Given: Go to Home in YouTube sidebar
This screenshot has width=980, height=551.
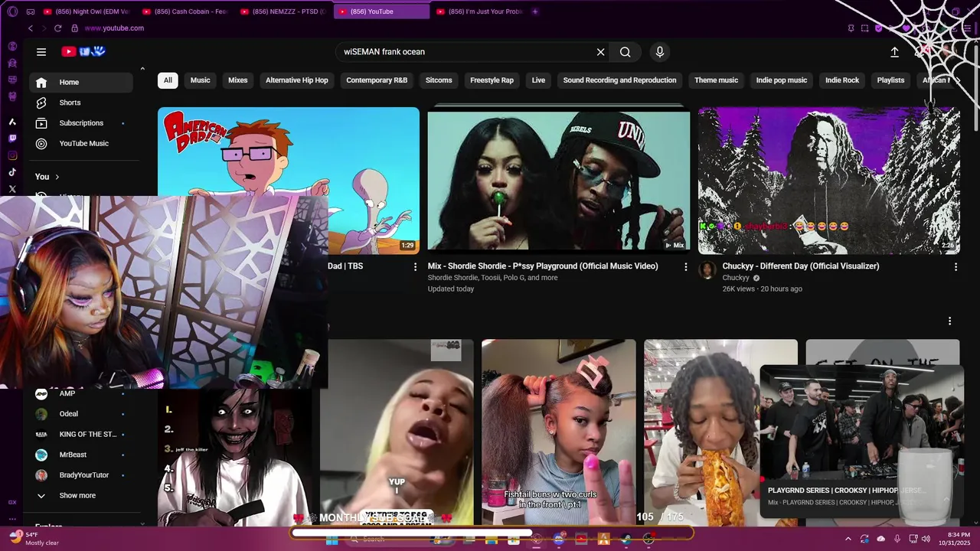Looking at the screenshot, I should (81, 83).
